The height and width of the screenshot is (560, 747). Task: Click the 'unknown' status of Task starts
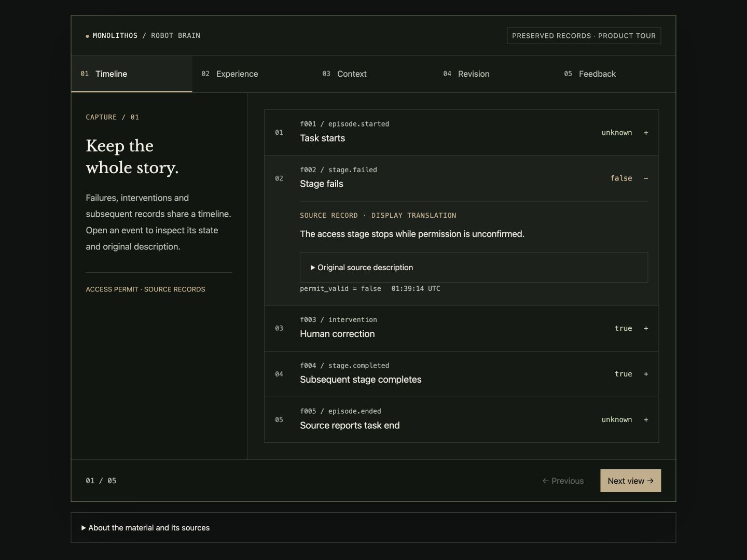pyautogui.click(x=617, y=133)
